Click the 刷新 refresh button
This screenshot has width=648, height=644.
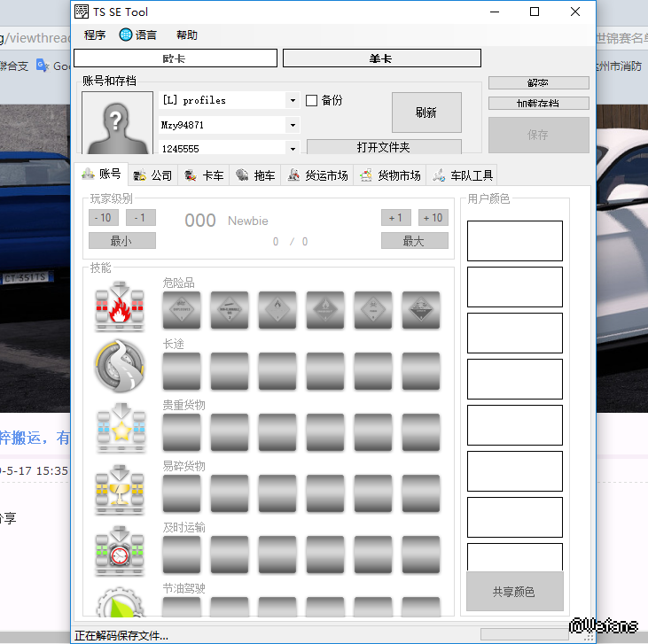[426, 113]
